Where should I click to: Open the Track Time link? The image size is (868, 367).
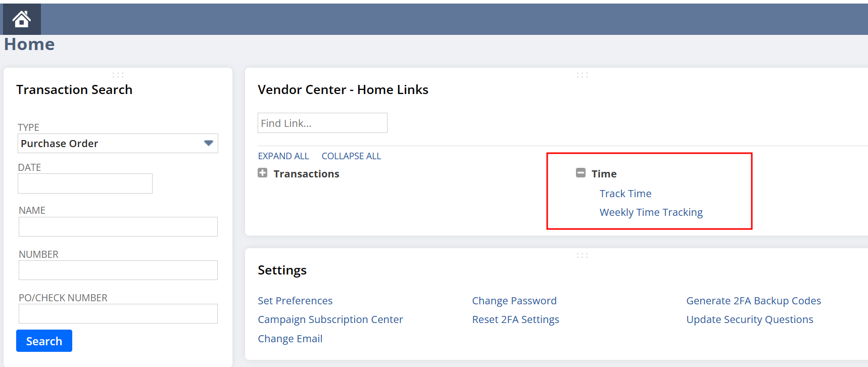625,194
